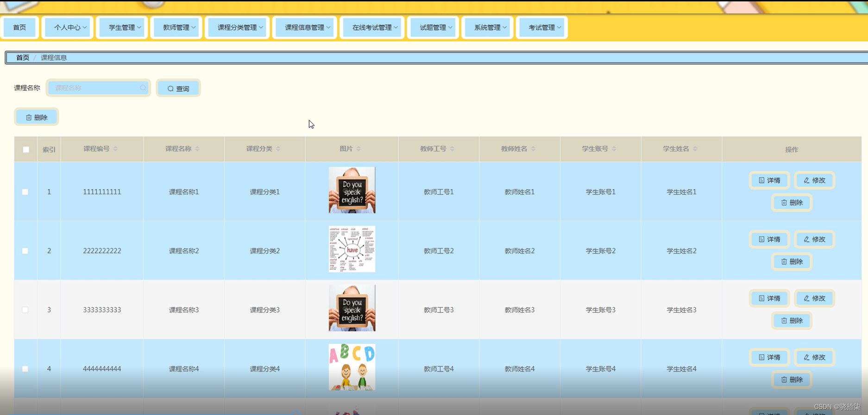Image resolution: width=868 pixels, height=415 pixels.
Task: Open the 'have' diagram thumbnail in row 2
Action: click(352, 249)
